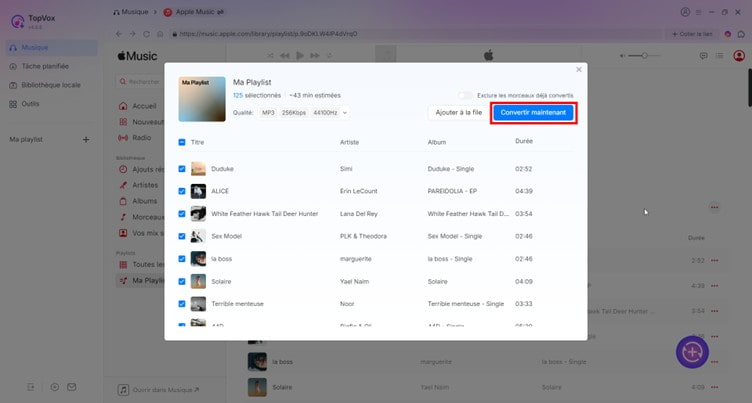Open lyrics icon in Apple Music header
The width and height of the screenshot is (752, 403).
click(703, 56)
